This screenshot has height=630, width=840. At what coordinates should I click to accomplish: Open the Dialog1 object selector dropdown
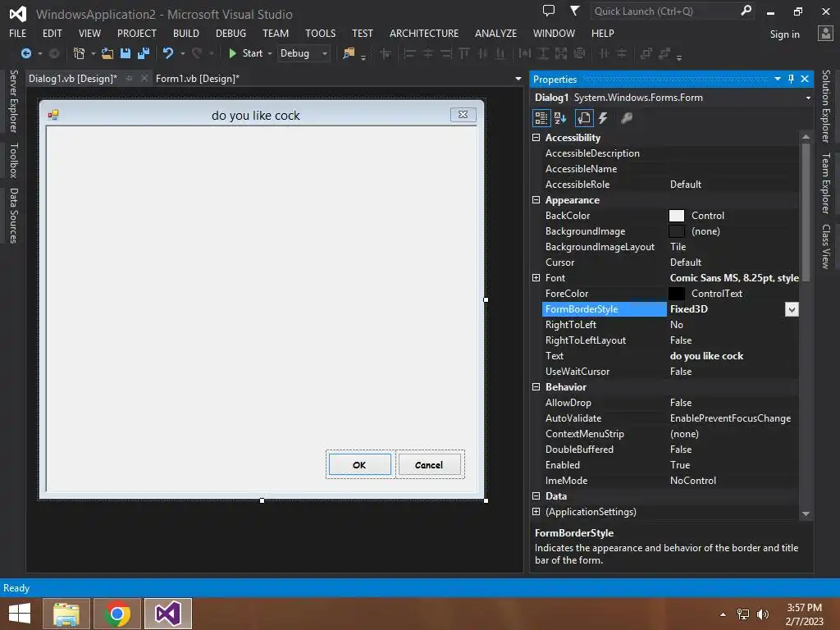[808, 98]
